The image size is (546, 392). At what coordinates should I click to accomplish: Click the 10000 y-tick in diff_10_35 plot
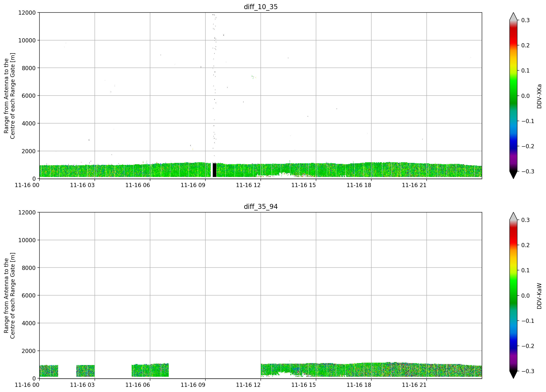pyautogui.click(x=27, y=40)
